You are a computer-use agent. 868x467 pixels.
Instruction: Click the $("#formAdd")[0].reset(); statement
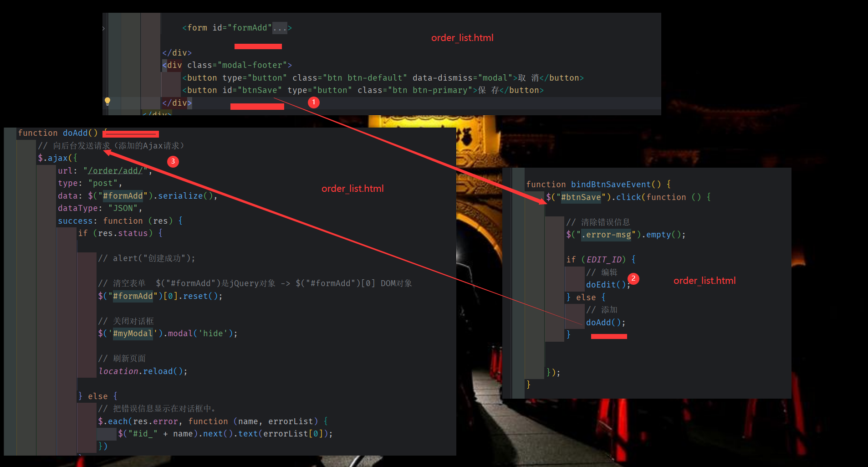click(160, 296)
